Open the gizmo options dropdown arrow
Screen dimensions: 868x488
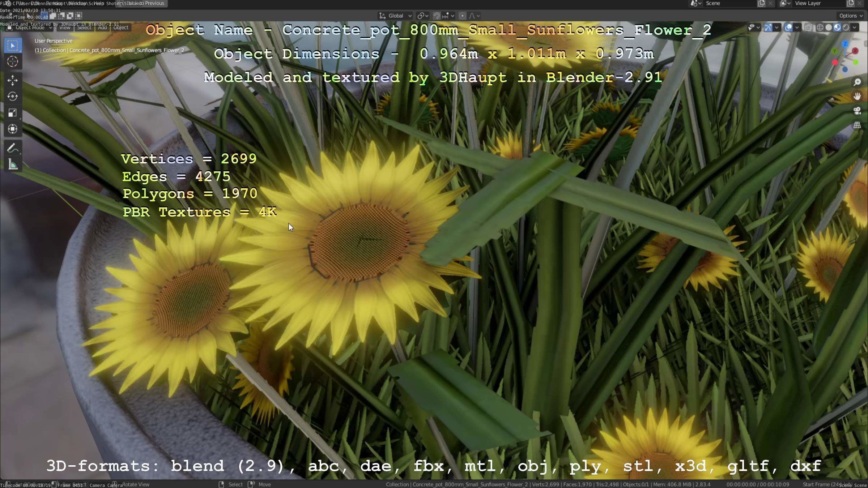[x=776, y=27]
